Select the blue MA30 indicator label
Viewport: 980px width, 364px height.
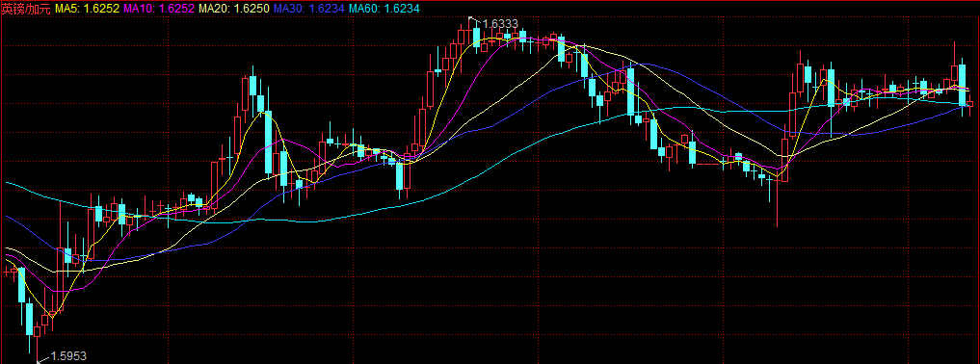pos(308,8)
